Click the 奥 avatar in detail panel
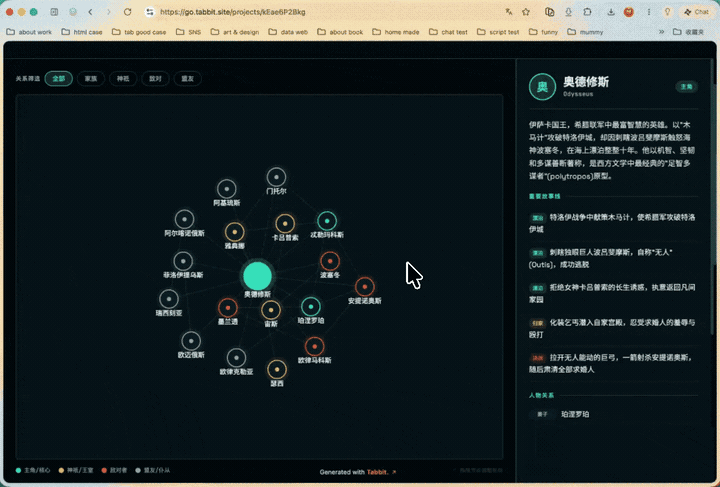Screen dimensions: 720x487 point(542,86)
